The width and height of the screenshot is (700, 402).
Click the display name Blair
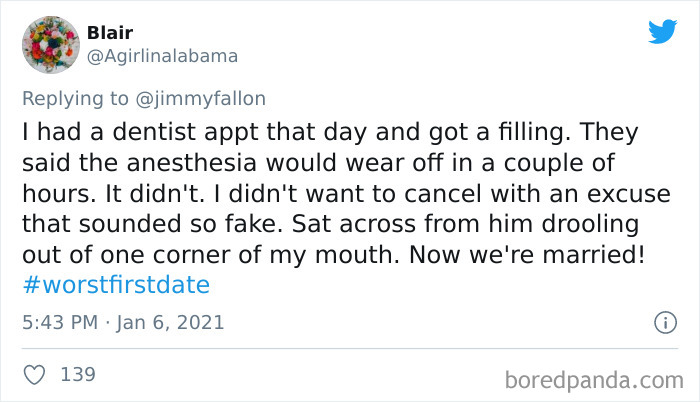[x=110, y=33]
